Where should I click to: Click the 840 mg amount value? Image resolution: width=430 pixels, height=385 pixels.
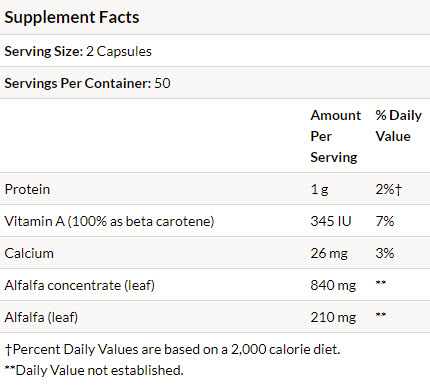[x=333, y=285]
